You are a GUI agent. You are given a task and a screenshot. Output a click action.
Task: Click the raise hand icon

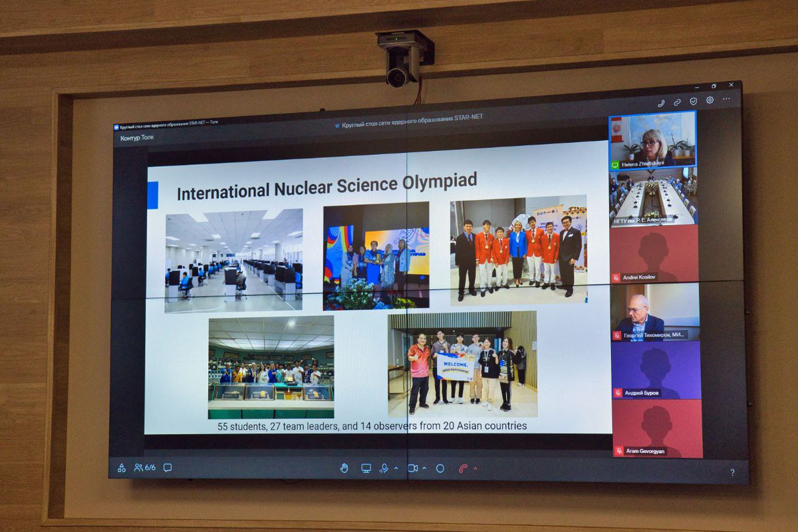pyautogui.click(x=344, y=468)
